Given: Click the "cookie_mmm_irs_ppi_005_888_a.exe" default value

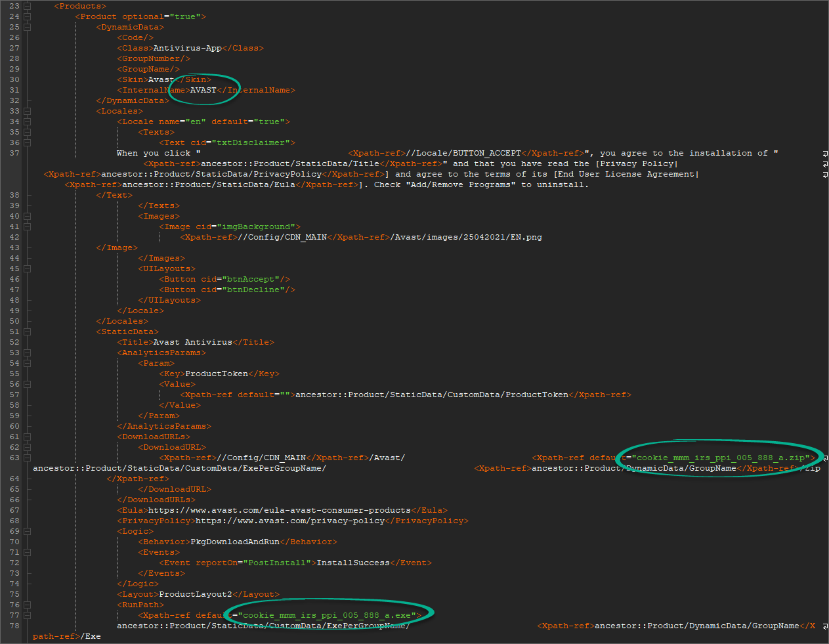Looking at the screenshot, I should (327, 615).
